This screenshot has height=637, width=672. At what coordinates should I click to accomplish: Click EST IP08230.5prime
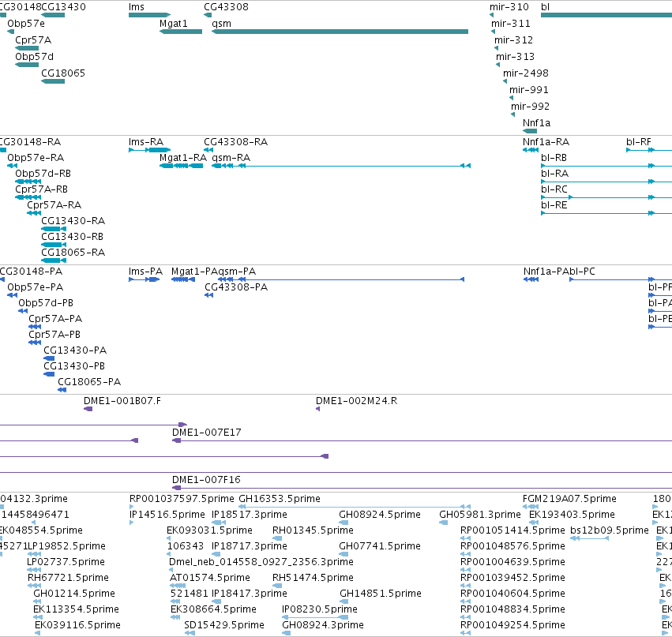[319, 609]
